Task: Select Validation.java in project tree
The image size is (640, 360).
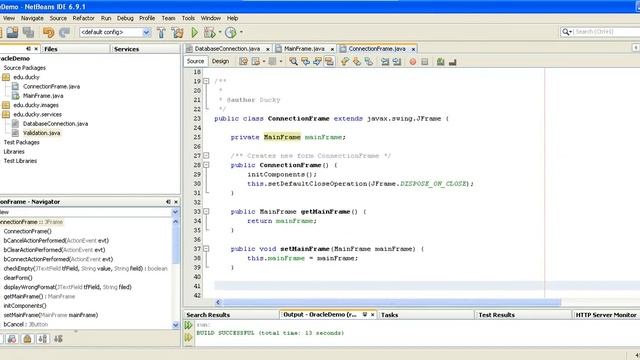Action: coord(41,133)
